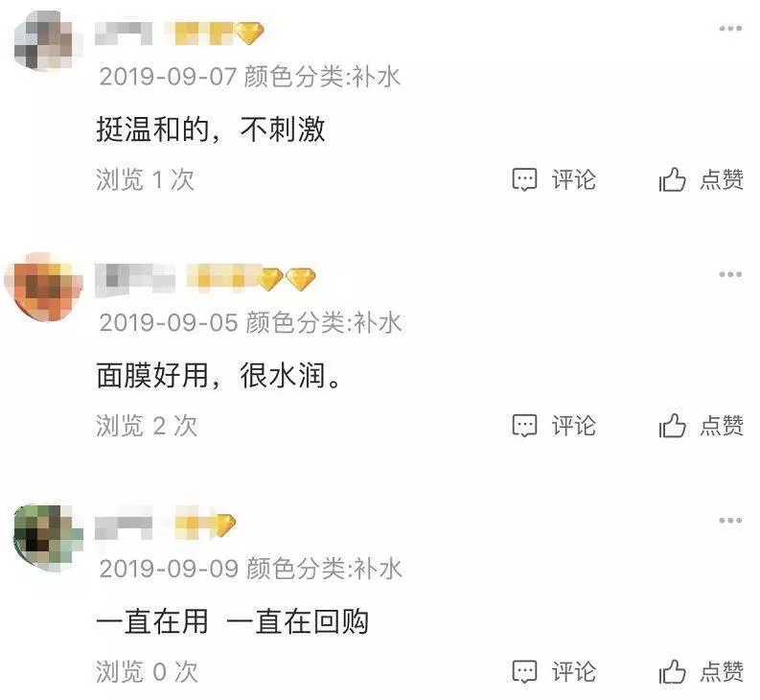Image resolution: width=760 pixels, height=700 pixels.
Task: Click 点赞 label on the 2019-09-09 review
Action: point(722,671)
